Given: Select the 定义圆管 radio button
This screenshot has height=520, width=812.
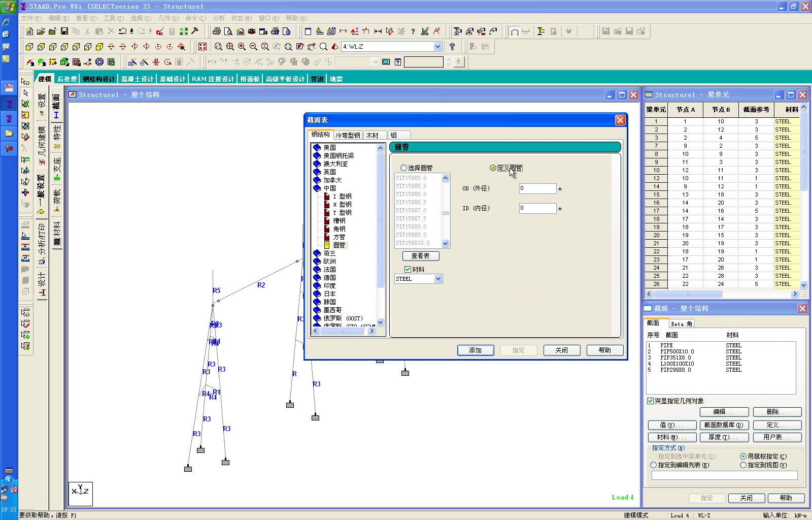Looking at the screenshot, I should (493, 168).
